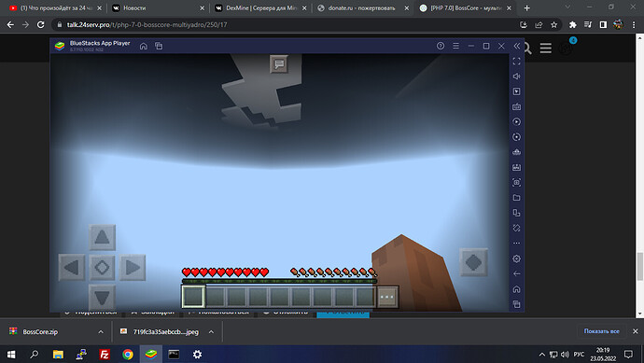Open File Explorer from the taskbar
The height and width of the screenshot is (363, 644).
click(x=58, y=354)
